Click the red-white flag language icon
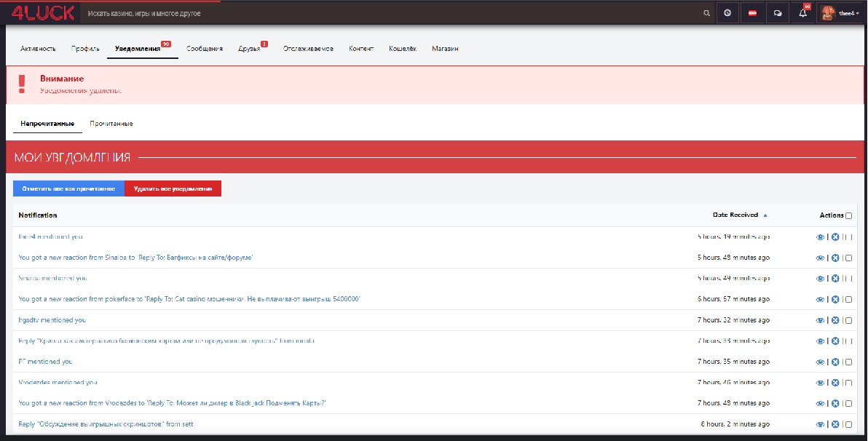Image resolution: width=868 pixels, height=441 pixels. tap(753, 13)
